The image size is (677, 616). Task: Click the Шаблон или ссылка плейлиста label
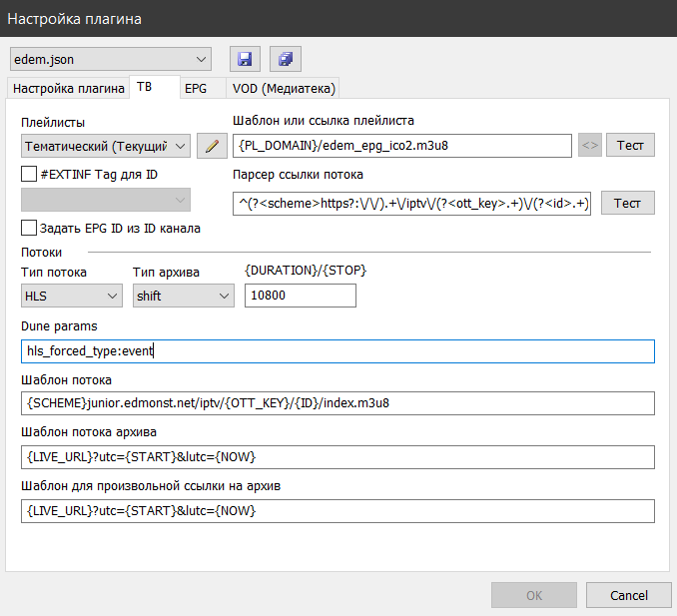click(324, 121)
